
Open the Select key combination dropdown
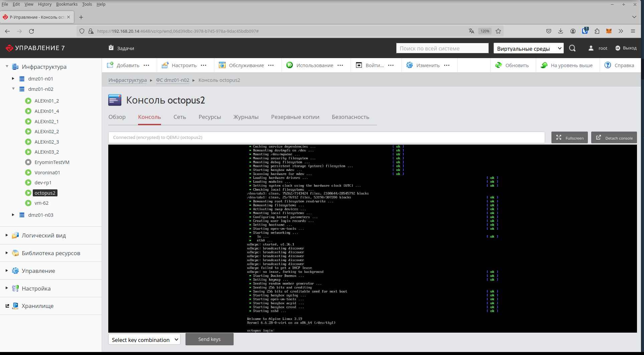coord(144,340)
